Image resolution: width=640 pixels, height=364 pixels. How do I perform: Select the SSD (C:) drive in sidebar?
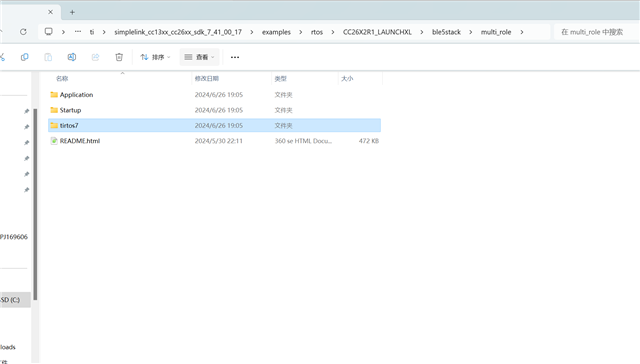pos(15,300)
